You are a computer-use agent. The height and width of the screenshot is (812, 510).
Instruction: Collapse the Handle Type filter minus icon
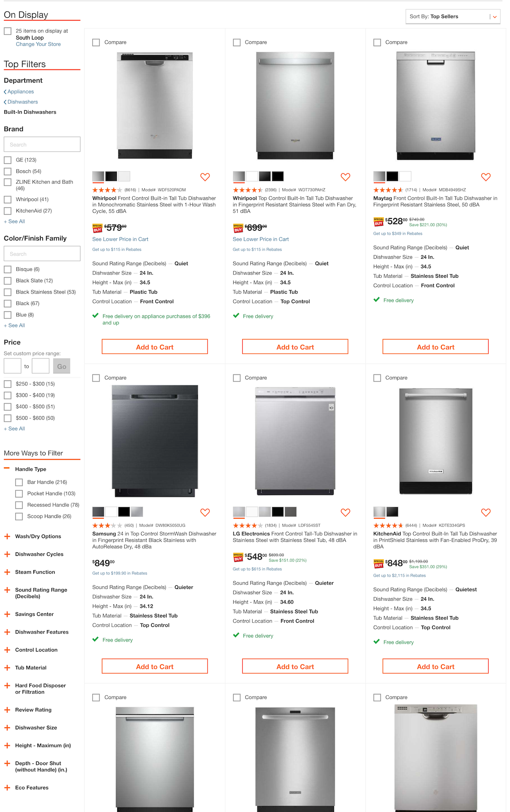[x=7, y=469]
